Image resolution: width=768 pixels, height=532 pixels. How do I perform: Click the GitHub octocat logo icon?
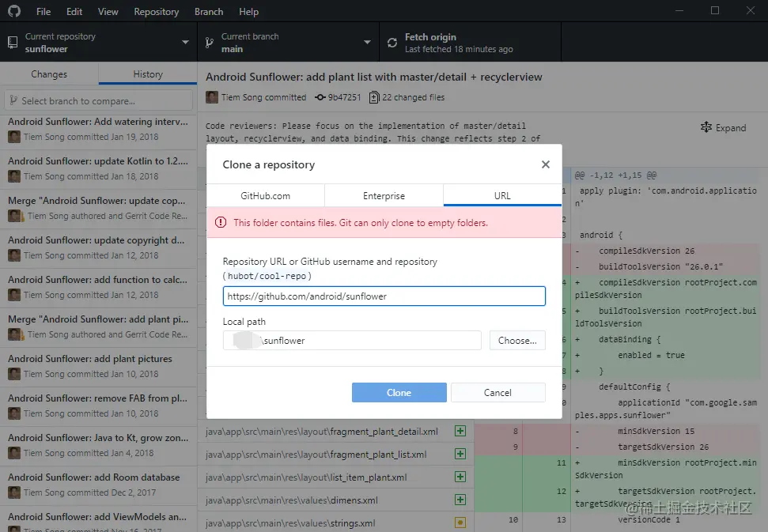click(14, 12)
